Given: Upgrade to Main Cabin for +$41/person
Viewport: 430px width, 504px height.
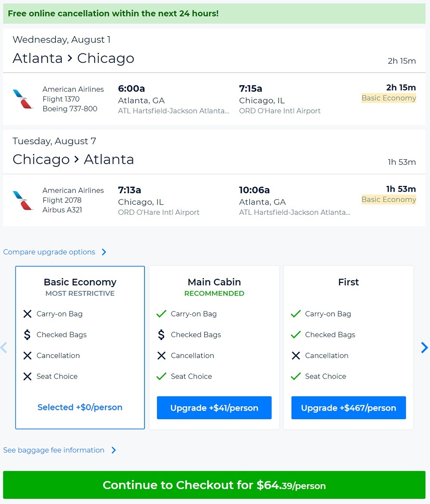Looking at the screenshot, I should (214, 408).
